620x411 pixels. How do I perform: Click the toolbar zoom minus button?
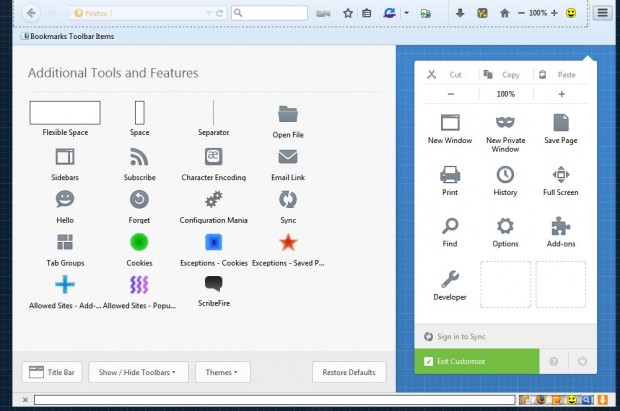[522, 13]
